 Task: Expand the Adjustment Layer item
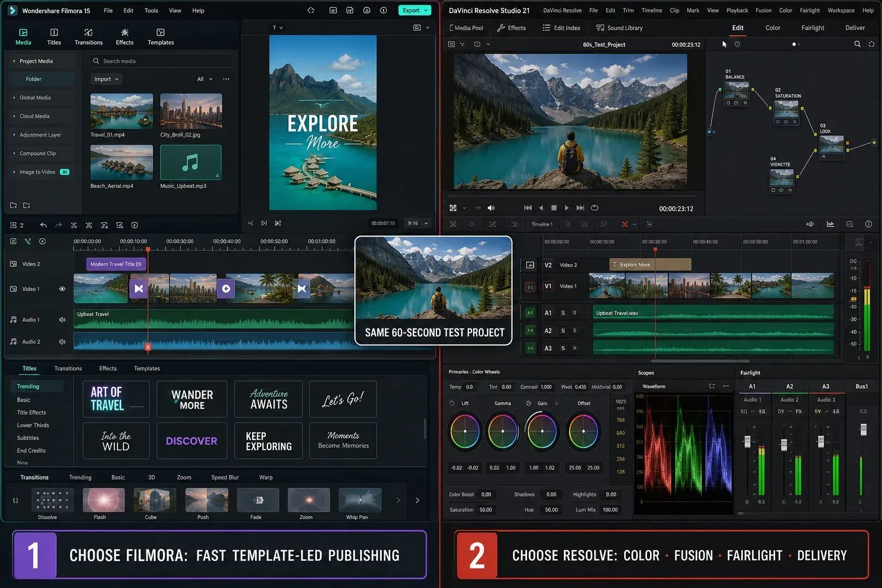pyautogui.click(x=14, y=135)
